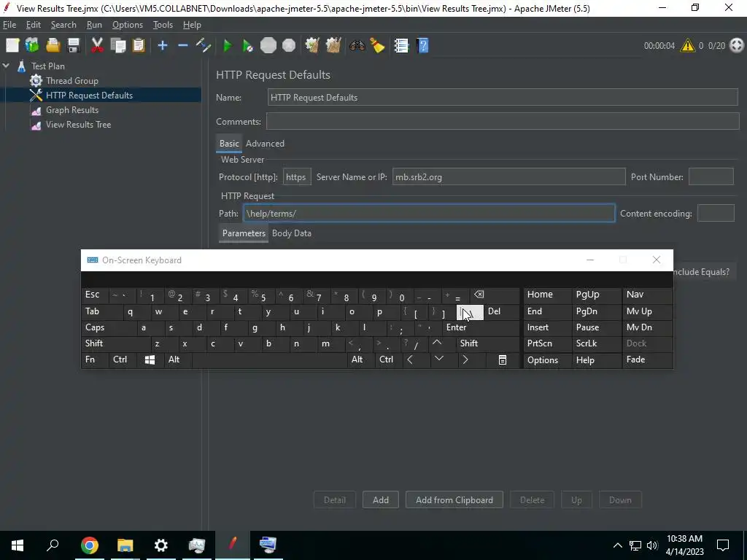This screenshot has width=747, height=560.
Task: Click the yellow warning log icon
Action: click(x=687, y=46)
